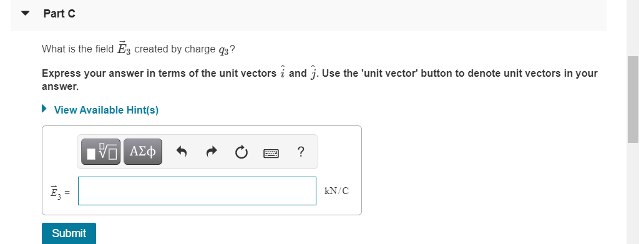Open the View Available Hint(s) link

pyautogui.click(x=106, y=110)
